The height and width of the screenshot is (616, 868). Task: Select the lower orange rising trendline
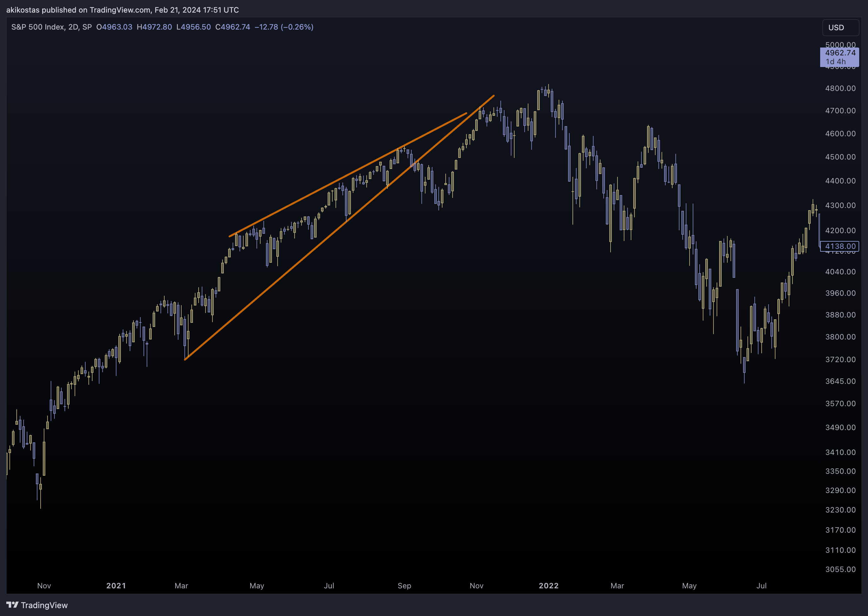(339, 227)
